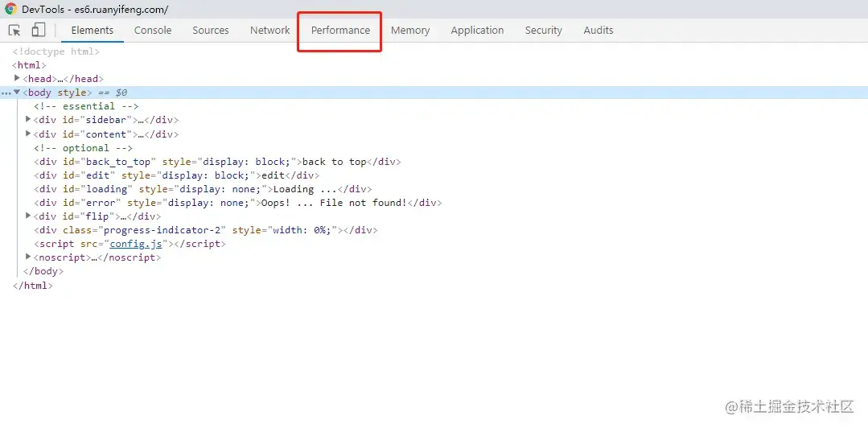Select the 'essential' comment line

tap(86, 106)
